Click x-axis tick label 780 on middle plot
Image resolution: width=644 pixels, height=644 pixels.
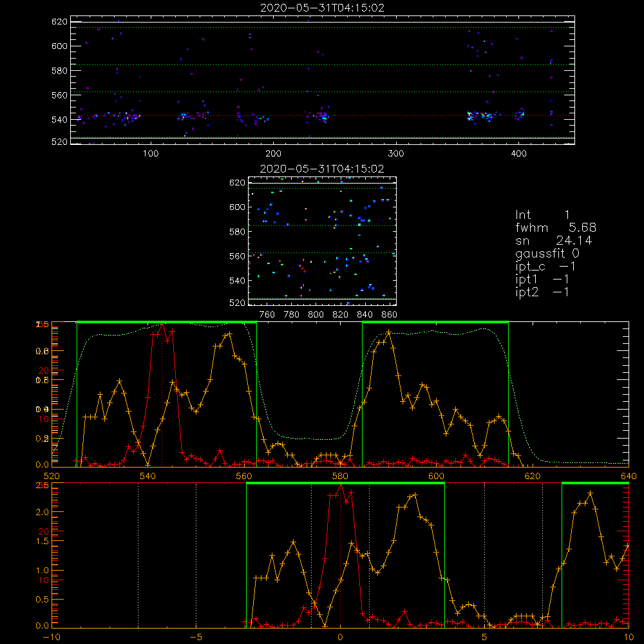click(292, 315)
